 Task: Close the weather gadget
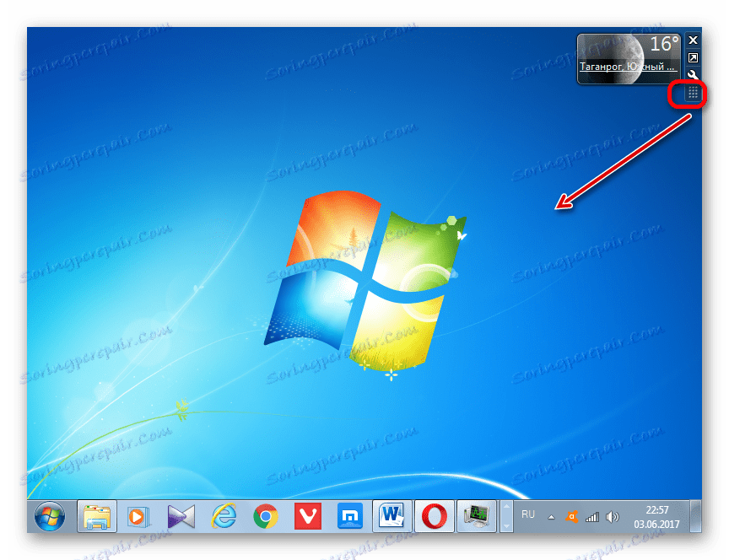(x=693, y=40)
